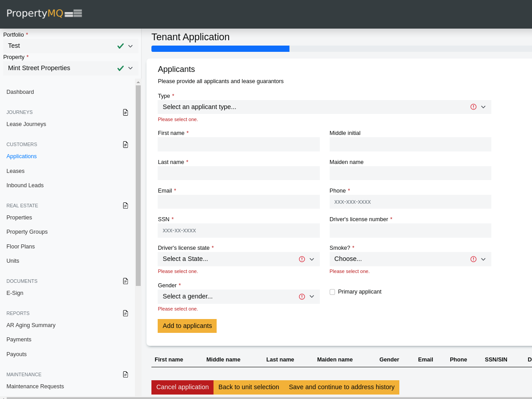The image size is (532, 399).
Task: Click the Real Estate section document icon
Action: [126, 206]
